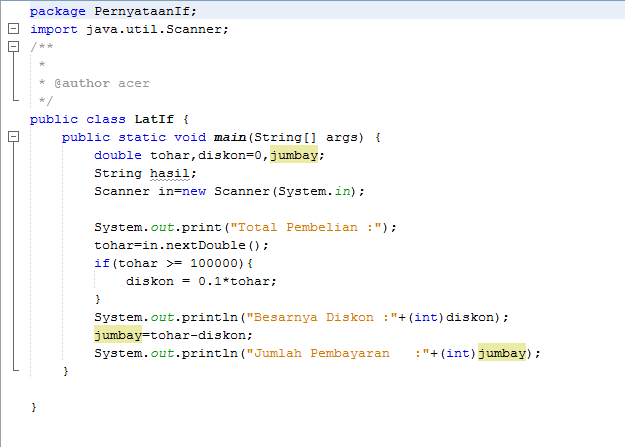Image resolution: width=625 pixels, height=447 pixels.
Task: Click 'Scanner in=new Scanner(System.in);' line
Action: tap(229, 191)
